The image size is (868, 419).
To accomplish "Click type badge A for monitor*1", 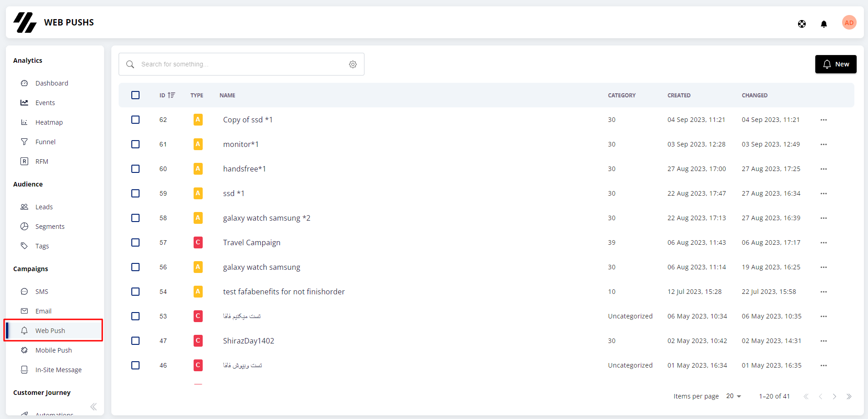I will [x=198, y=144].
